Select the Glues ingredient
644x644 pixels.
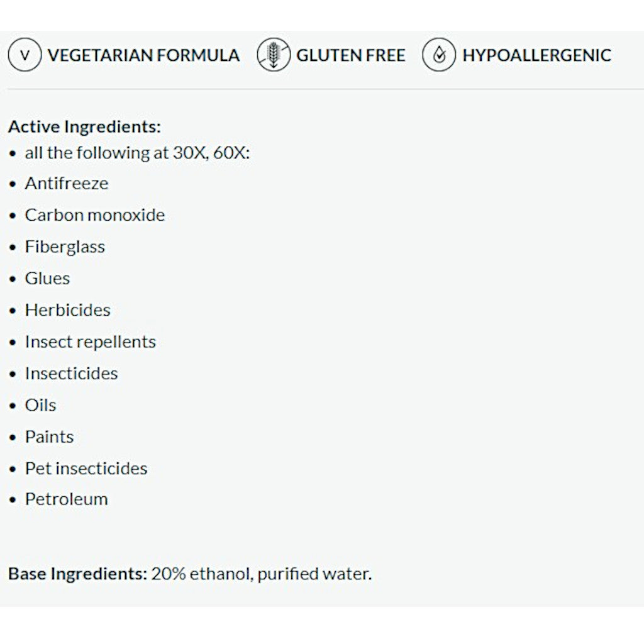(x=47, y=279)
